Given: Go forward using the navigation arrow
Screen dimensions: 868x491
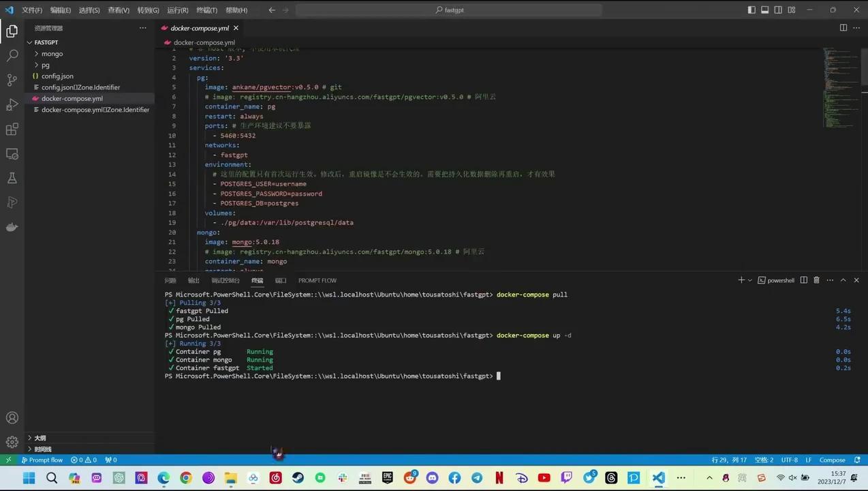Looking at the screenshot, I should click(285, 10).
